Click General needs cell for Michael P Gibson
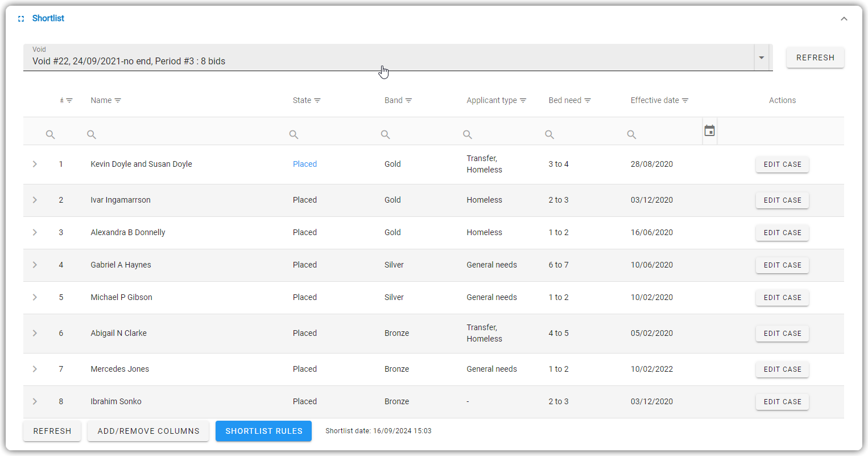Viewport: 868px width, 456px height. [492, 297]
